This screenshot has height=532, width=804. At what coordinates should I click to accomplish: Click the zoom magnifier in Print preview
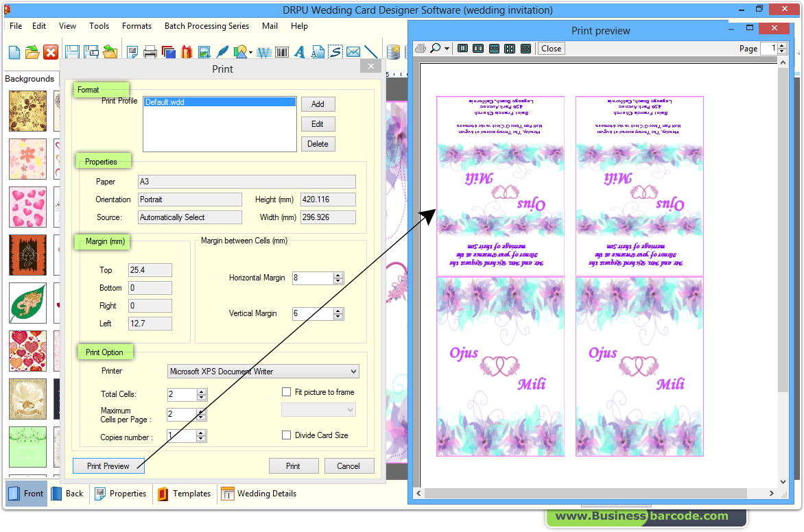pyautogui.click(x=434, y=49)
